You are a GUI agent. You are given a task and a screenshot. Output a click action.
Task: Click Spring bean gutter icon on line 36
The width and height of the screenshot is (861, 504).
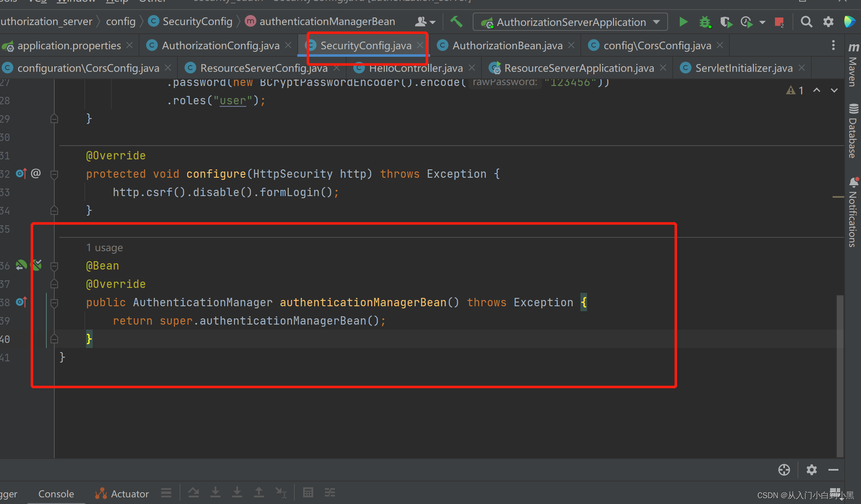pos(21,265)
